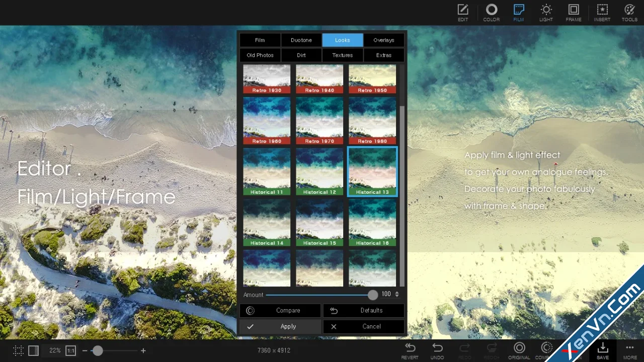Viewport: 644px width, 362px height.
Task: Open the Color adjustments panel
Action: coord(491,13)
